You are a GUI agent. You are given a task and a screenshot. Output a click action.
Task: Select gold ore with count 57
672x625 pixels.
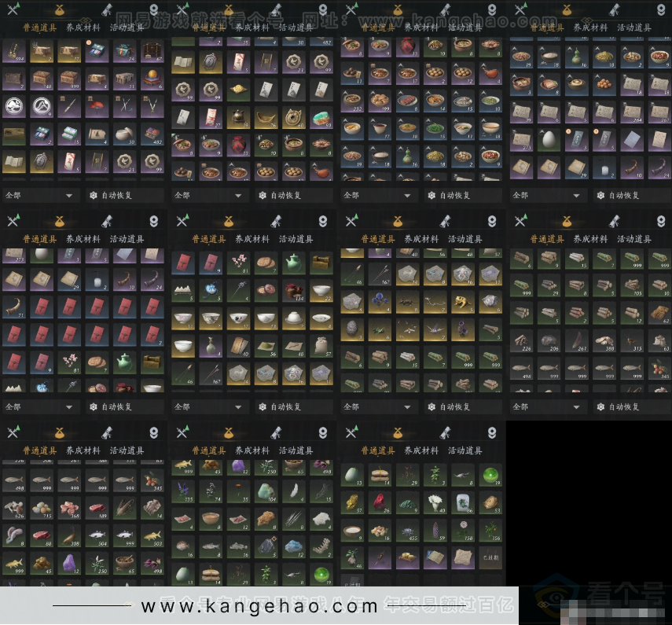(352, 502)
